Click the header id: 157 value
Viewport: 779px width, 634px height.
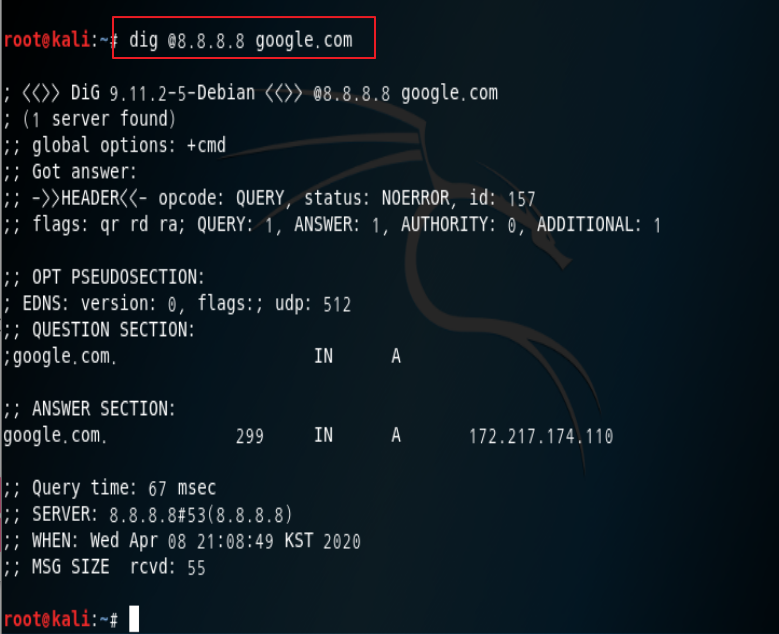tap(502, 198)
